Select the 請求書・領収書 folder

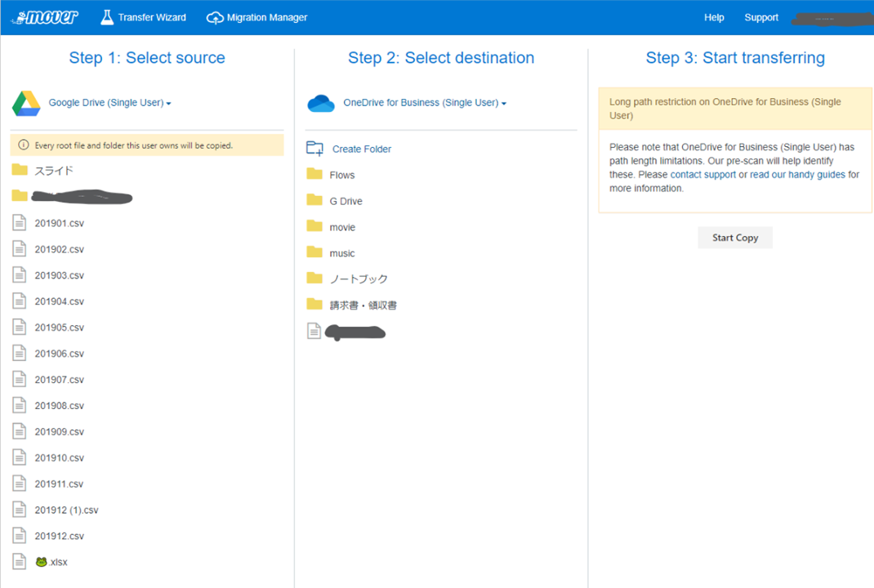[363, 305]
